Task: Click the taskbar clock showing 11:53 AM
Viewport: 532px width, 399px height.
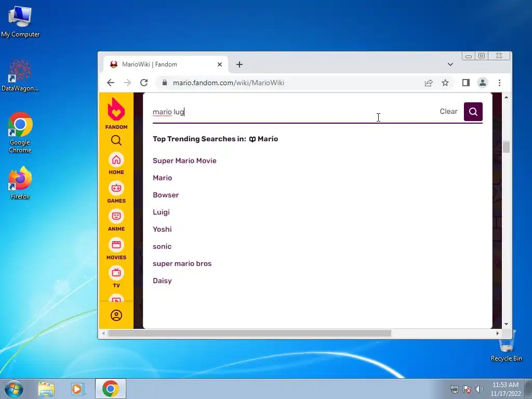Action: pyautogui.click(x=505, y=389)
